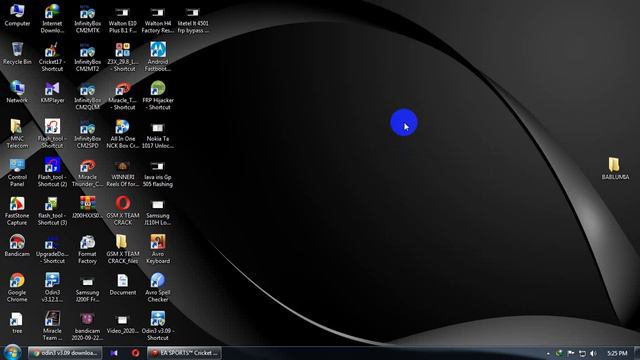Screen dimensions: 640x360
Task: Select the Miracle Team icon
Action: 52,326
